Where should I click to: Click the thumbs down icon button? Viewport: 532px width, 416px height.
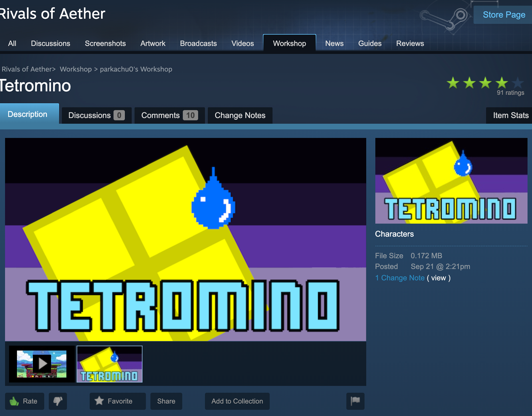pos(58,401)
